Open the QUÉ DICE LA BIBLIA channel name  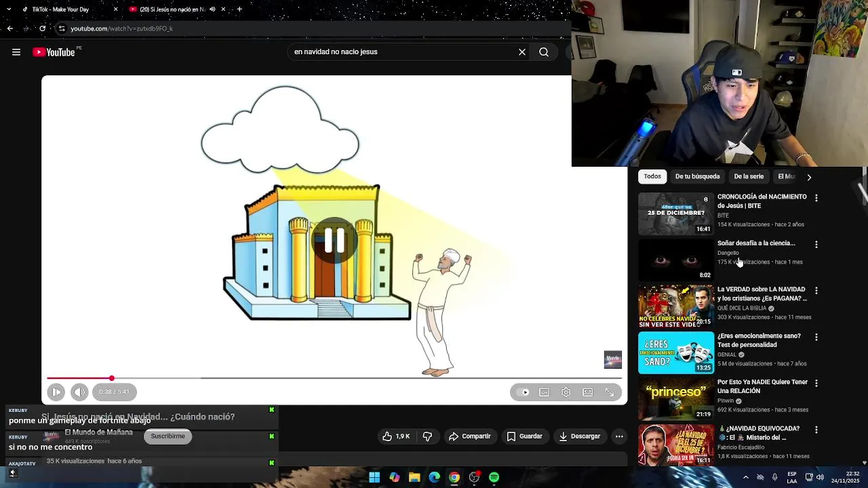(742, 308)
